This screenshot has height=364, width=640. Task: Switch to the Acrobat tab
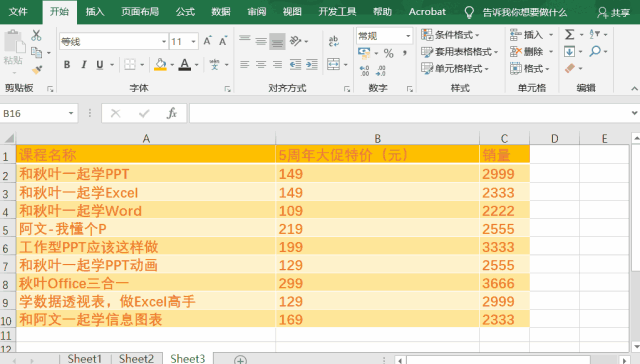click(427, 12)
